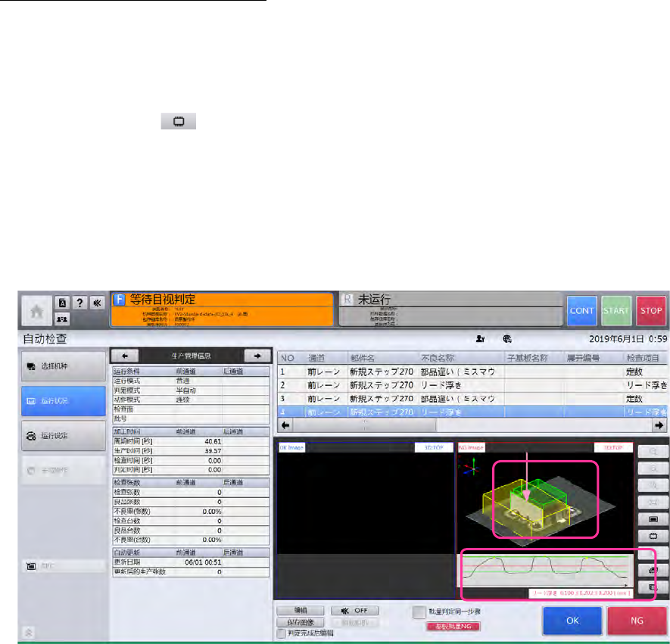670x644 pixels.
Task: Click the 3D:TOP label of NG image
Action: (x=613, y=447)
